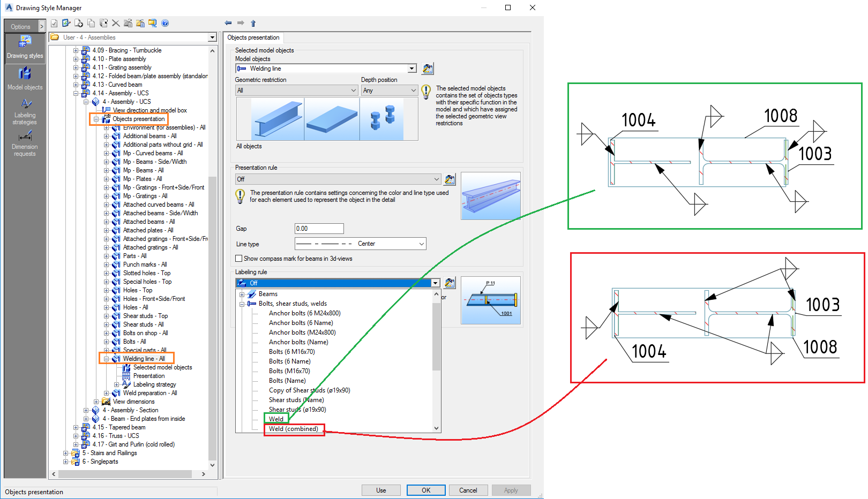868x499 pixels.
Task: Click the back arrow navigation icon
Action: (x=228, y=23)
